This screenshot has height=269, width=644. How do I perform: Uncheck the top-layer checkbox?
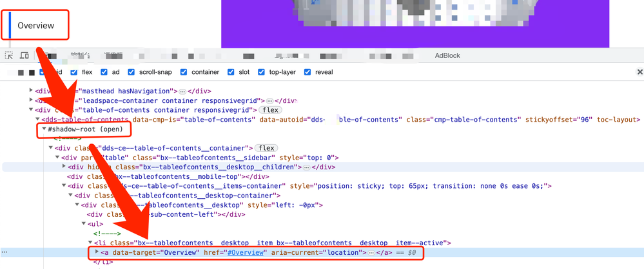262,72
